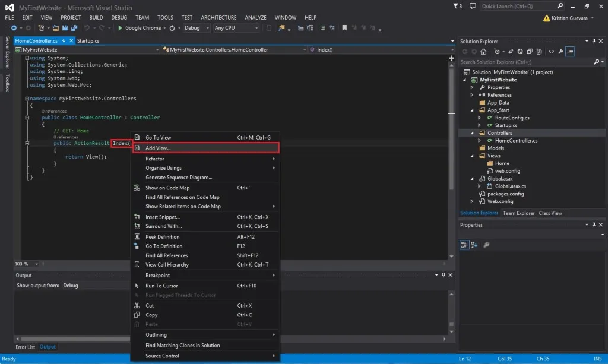Viewport: 608px width, 364px height.
Task: Click the Save All icon in toolbar
Action: (74, 28)
